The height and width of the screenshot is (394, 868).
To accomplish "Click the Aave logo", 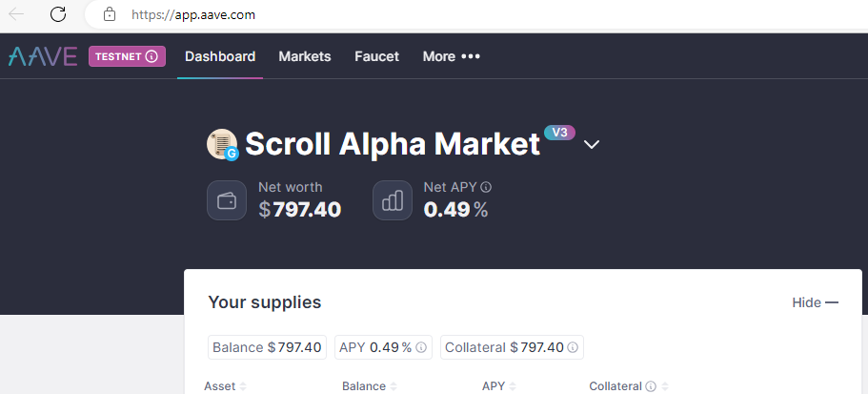I will tap(43, 56).
